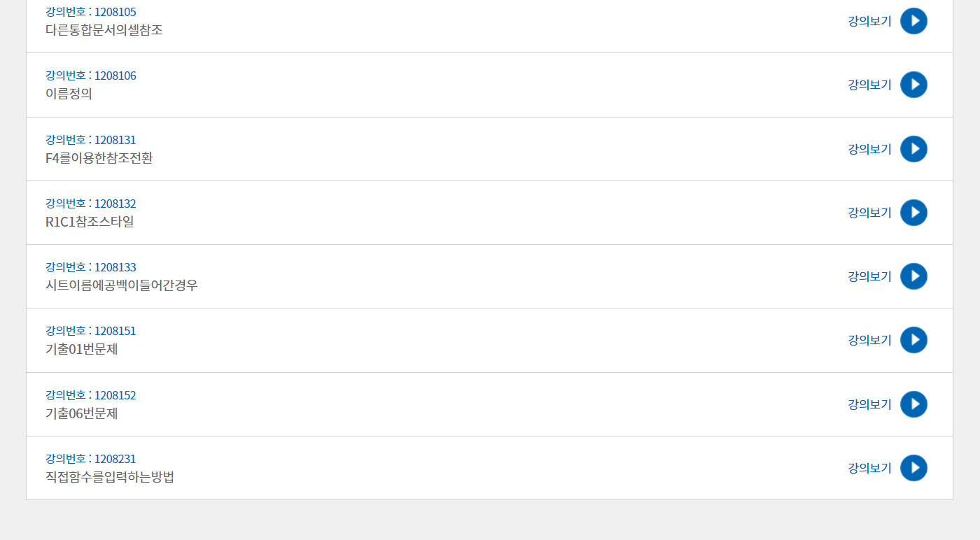
Task: Start F4를이용한참조전환 lecture via play icon
Action: 913,149
